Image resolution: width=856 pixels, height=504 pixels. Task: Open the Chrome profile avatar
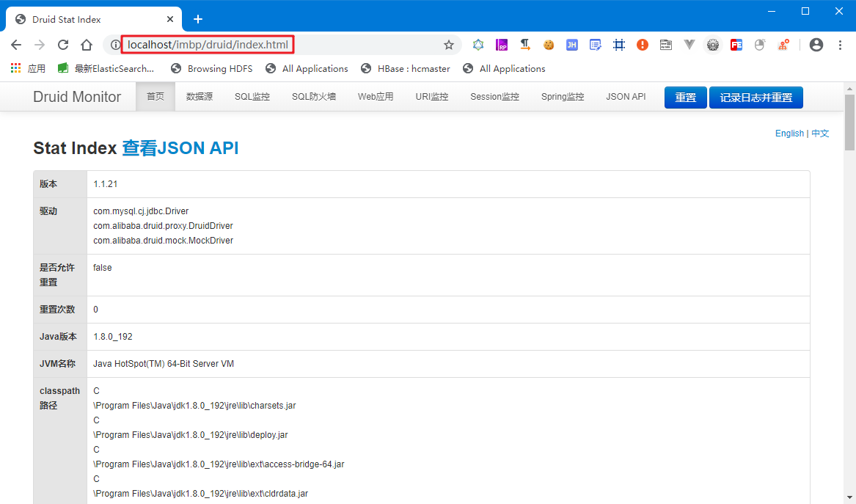pyautogui.click(x=816, y=45)
